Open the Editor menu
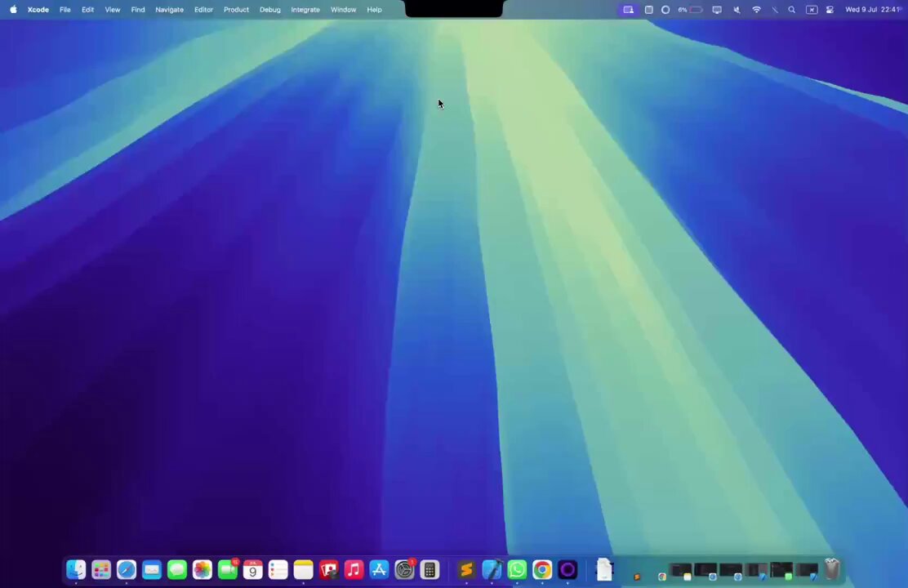Screen dimensions: 908x588 click(203, 9)
